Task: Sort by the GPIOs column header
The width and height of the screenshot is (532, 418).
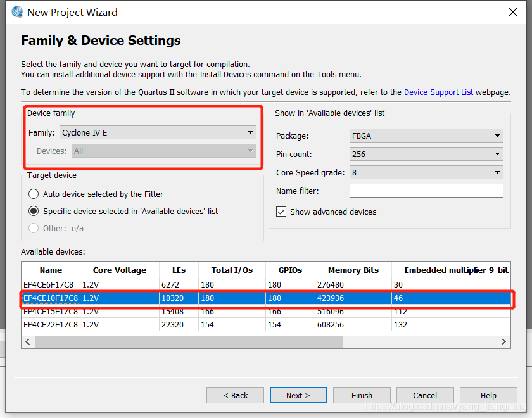Action: (290, 270)
